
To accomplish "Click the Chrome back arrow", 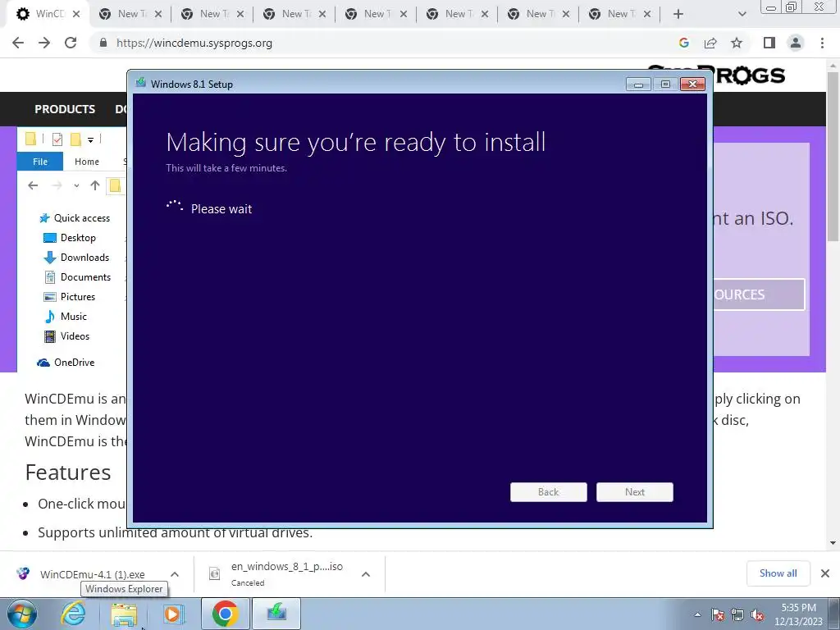I will (x=18, y=43).
